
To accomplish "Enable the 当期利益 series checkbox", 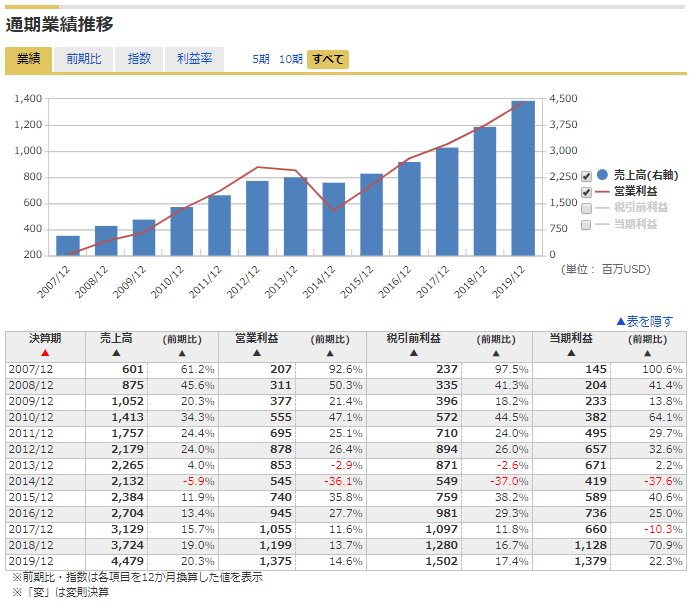I will (586, 225).
